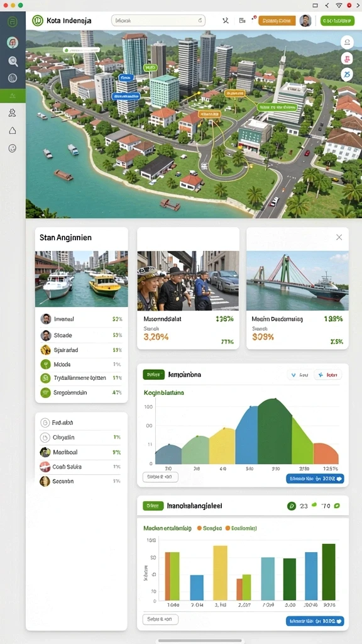Click the tools icon beside search bar
This screenshot has height=644, width=362.
[226, 20]
